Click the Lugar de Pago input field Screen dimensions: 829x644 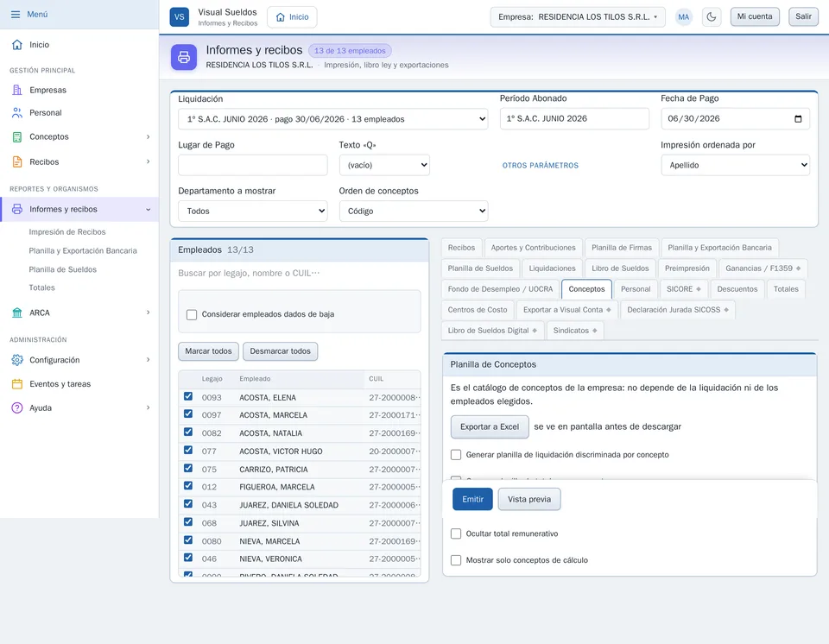pyautogui.click(x=253, y=165)
